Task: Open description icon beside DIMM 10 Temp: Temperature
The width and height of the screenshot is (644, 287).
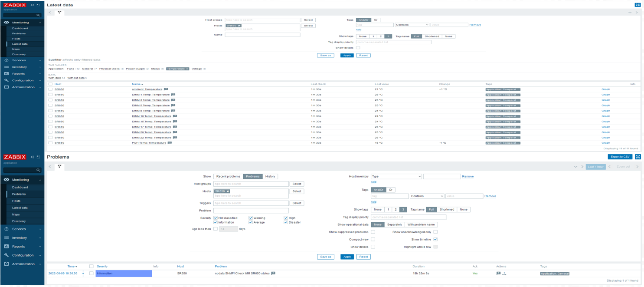Action: (x=175, y=116)
